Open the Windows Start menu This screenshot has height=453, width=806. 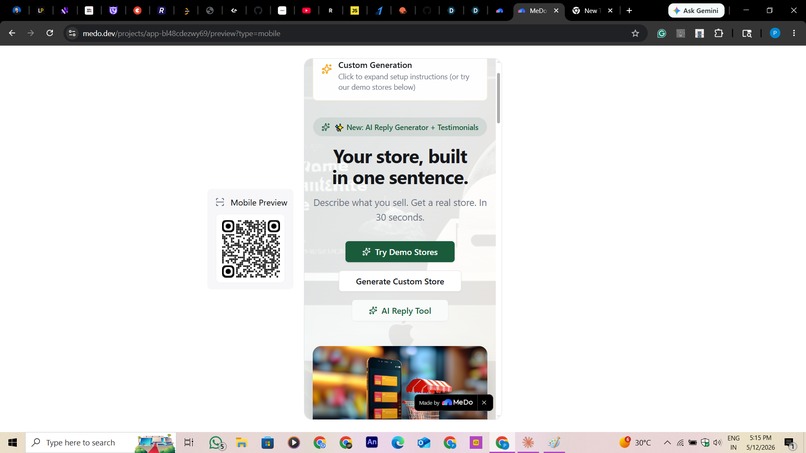[12, 442]
